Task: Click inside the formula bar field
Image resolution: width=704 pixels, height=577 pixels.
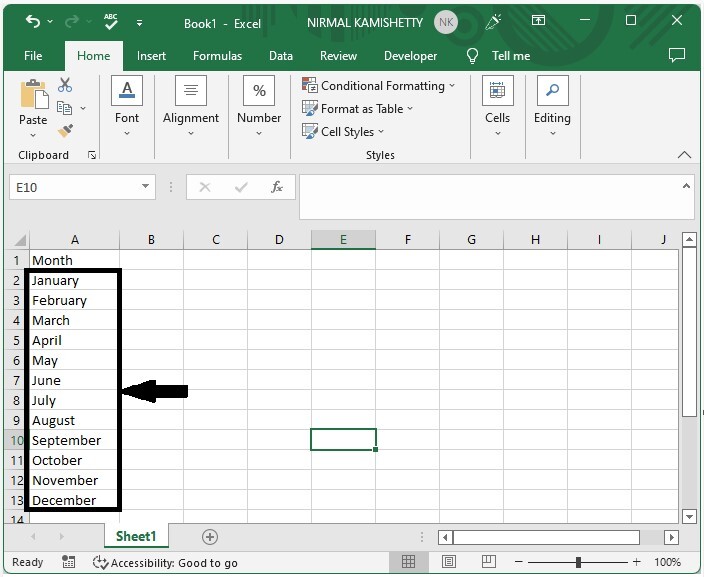Action: [489, 197]
